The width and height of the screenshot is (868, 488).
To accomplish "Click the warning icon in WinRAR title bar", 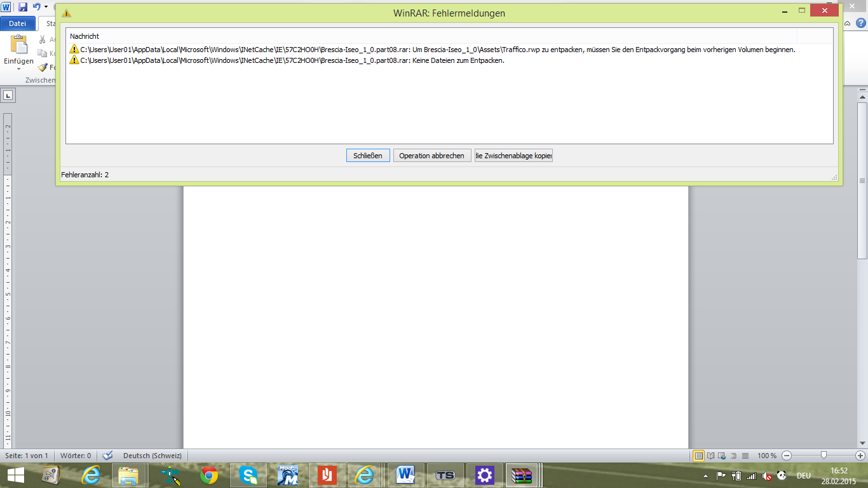I will pyautogui.click(x=66, y=13).
